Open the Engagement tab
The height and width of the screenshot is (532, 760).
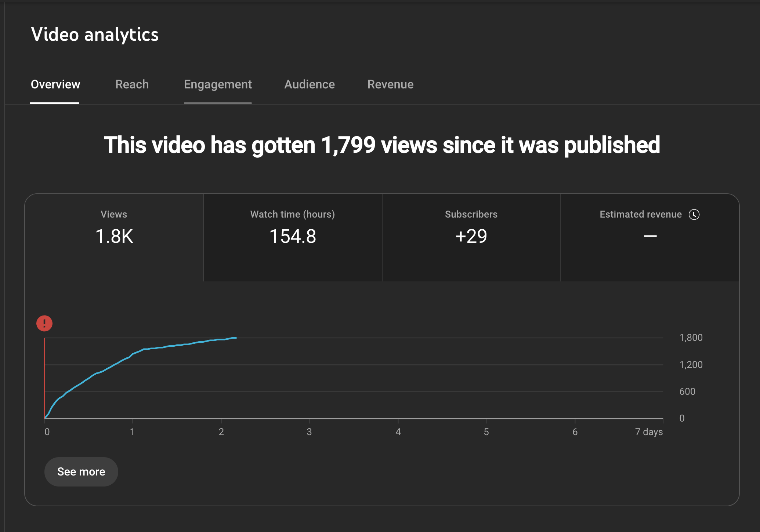pyautogui.click(x=218, y=84)
